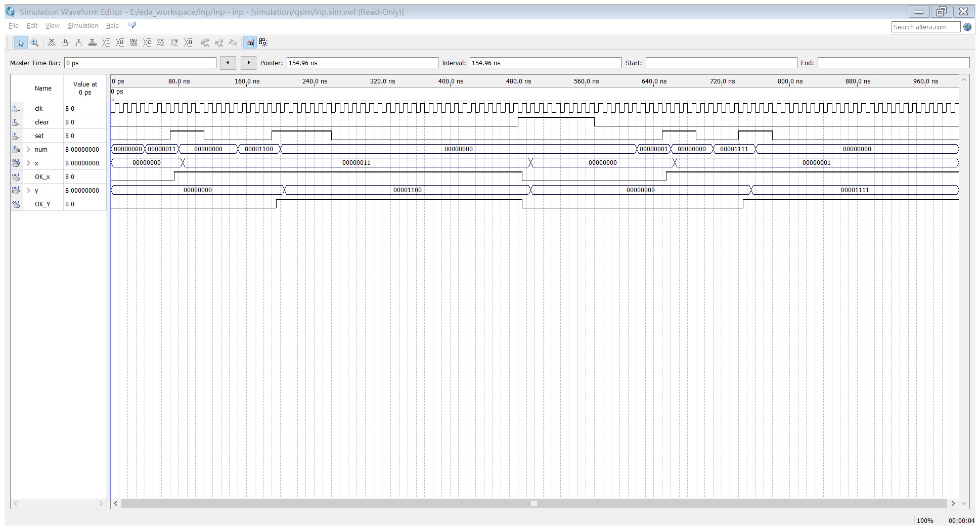The width and height of the screenshot is (980, 530).
Task: Click the Search altera.com box
Action: pos(926,27)
